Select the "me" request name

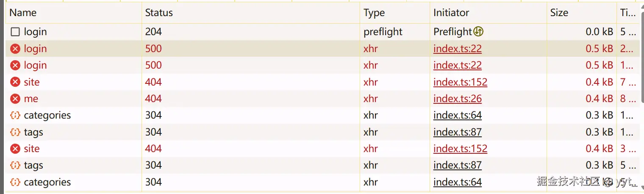pos(31,99)
